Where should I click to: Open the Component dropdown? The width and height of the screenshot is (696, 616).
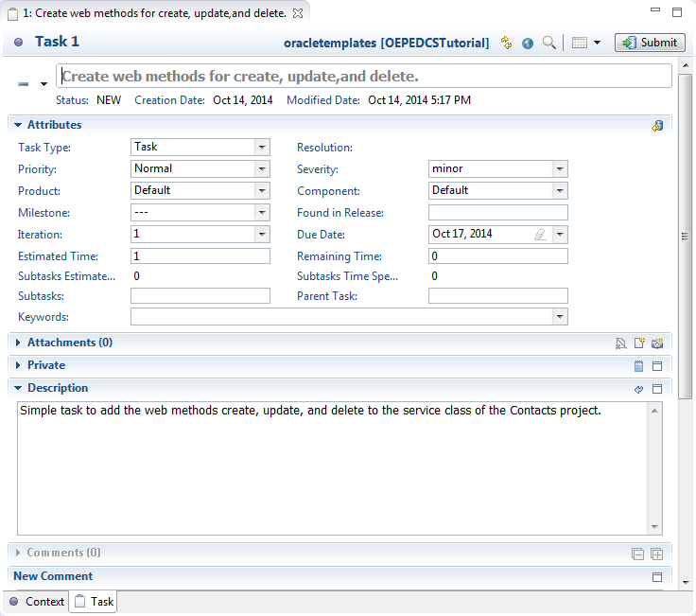tap(560, 190)
